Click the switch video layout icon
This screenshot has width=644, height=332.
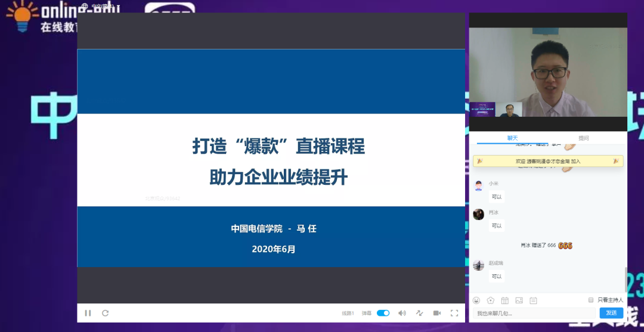[419, 313]
